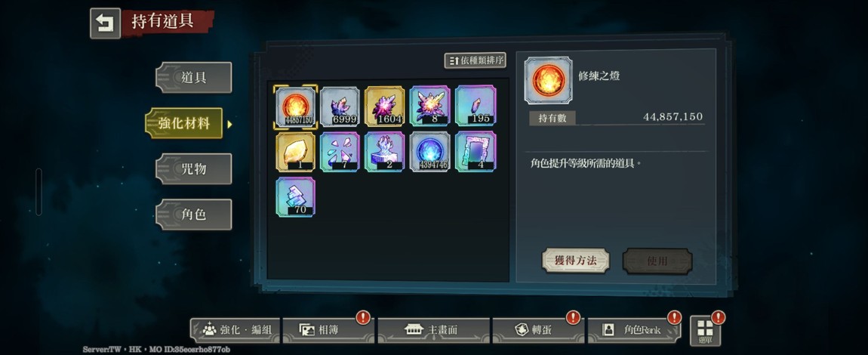Open the 選單 grid menu icon

point(705,331)
